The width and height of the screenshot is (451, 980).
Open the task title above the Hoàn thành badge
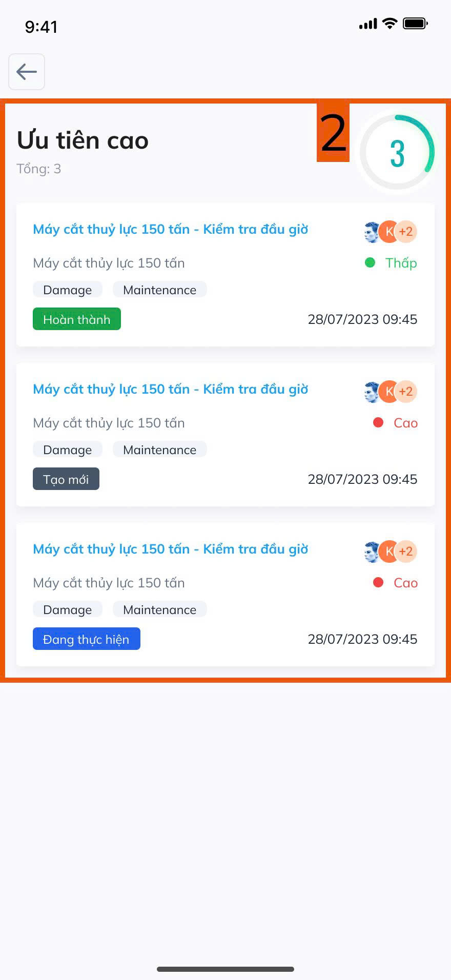point(171,229)
